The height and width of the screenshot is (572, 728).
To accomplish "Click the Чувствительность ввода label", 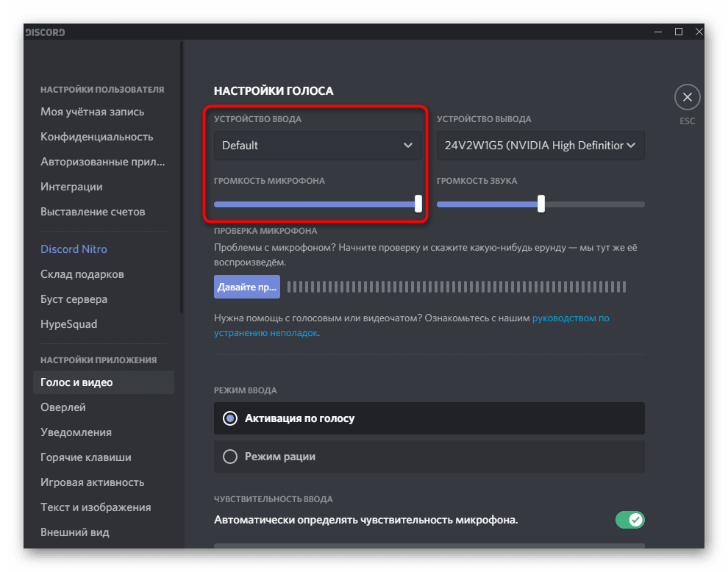I will [x=274, y=499].
